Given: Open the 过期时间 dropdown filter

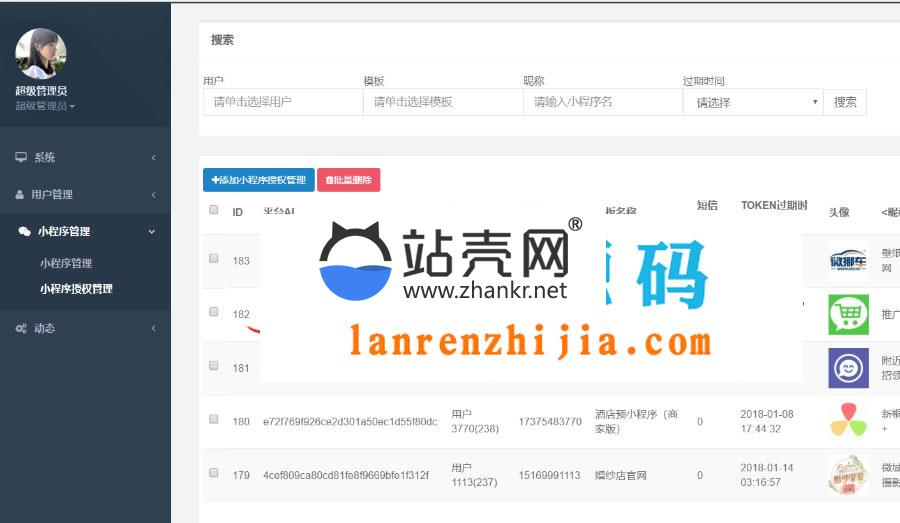Looking at the screenshot, I should pyautogui.click(x=752, y=102).
